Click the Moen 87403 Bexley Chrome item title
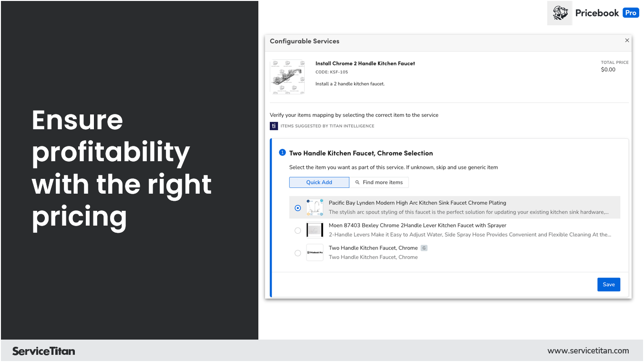 418,225
